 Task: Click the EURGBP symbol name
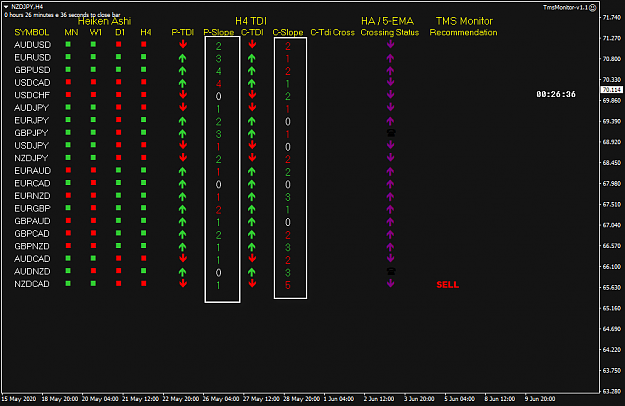pos(32,208)
